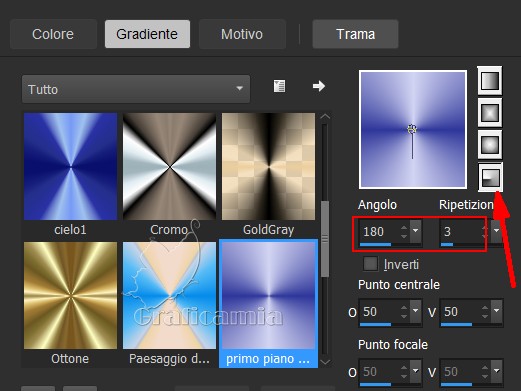Select the Paesaggio d... gradient thumbnail
This screenshot has width=521, height=391.
(x=169, y=295)
